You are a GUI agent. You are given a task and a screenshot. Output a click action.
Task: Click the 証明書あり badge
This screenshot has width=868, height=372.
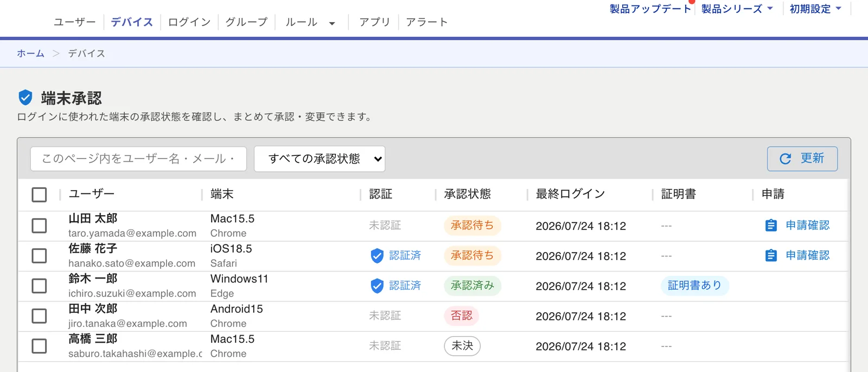pos(694,286)
